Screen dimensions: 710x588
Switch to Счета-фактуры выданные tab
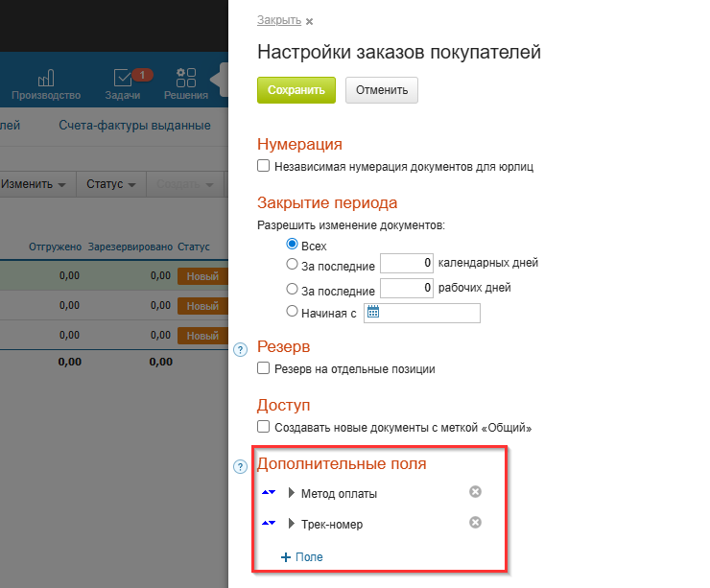pos(134,126)
